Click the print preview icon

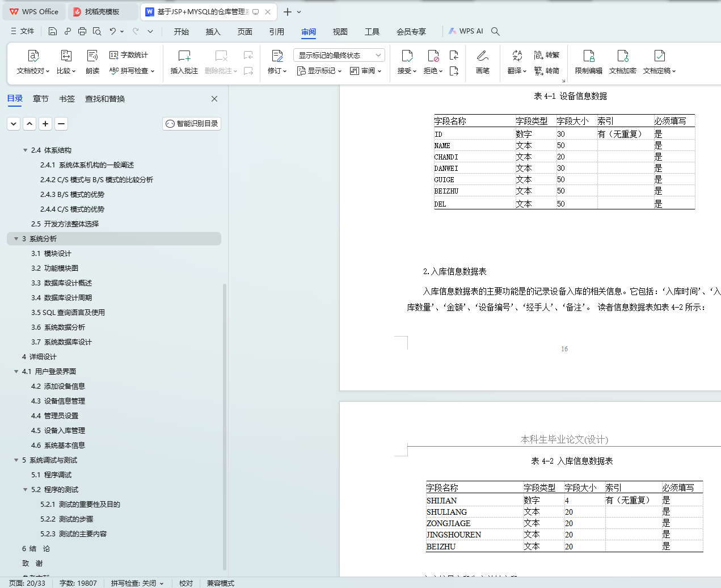pyautogui.click(x=97, y=31)
